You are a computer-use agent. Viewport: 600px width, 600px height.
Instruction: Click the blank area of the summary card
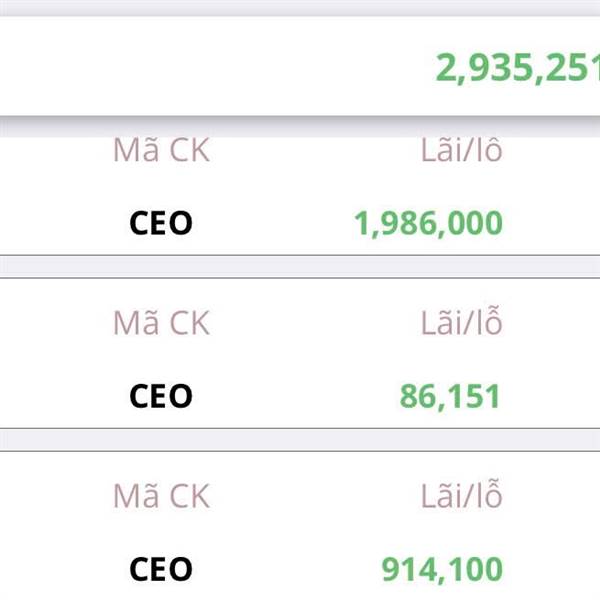[x=200, y=67]
